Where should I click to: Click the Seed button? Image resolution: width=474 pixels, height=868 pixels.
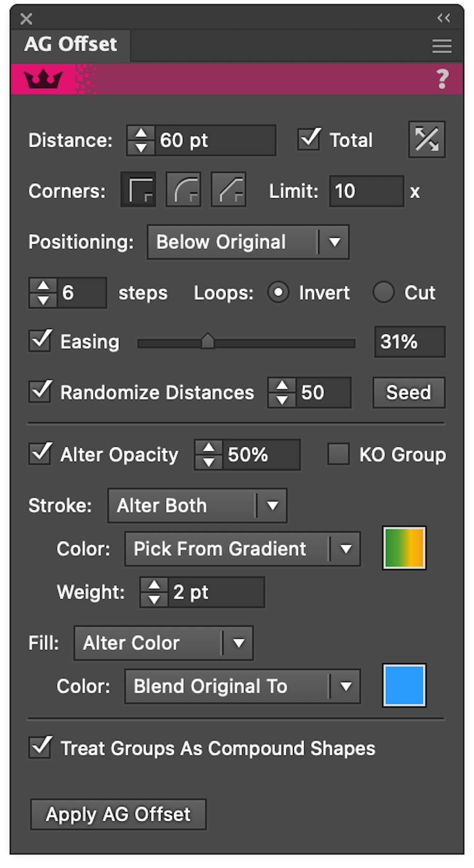click(408, 392)
